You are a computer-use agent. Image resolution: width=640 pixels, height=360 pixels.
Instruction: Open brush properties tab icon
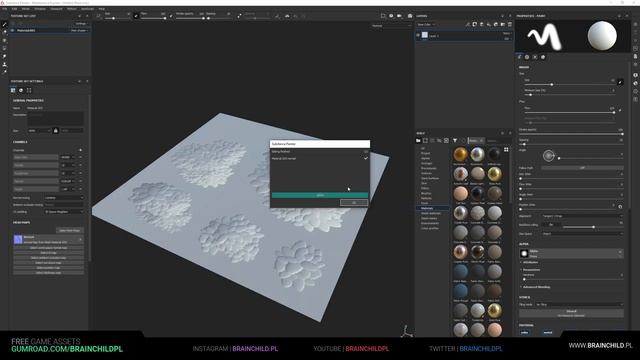[x=519, y=57]
